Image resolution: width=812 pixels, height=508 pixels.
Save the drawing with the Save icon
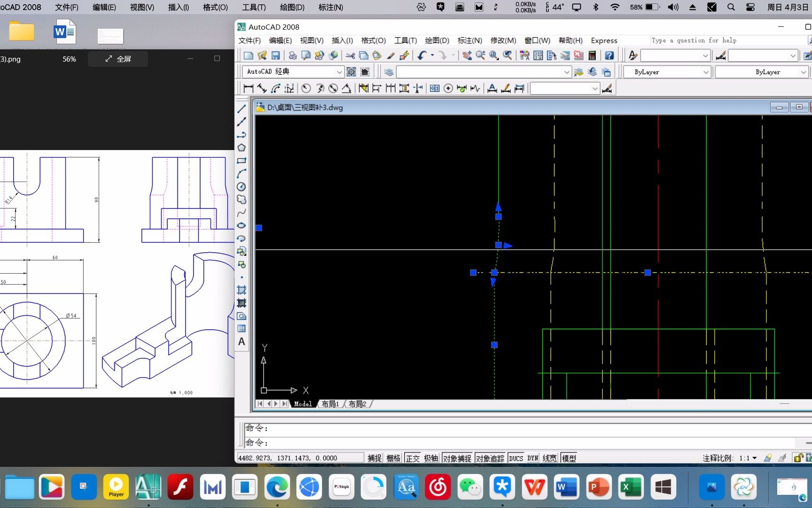click(x=276, y=55)
